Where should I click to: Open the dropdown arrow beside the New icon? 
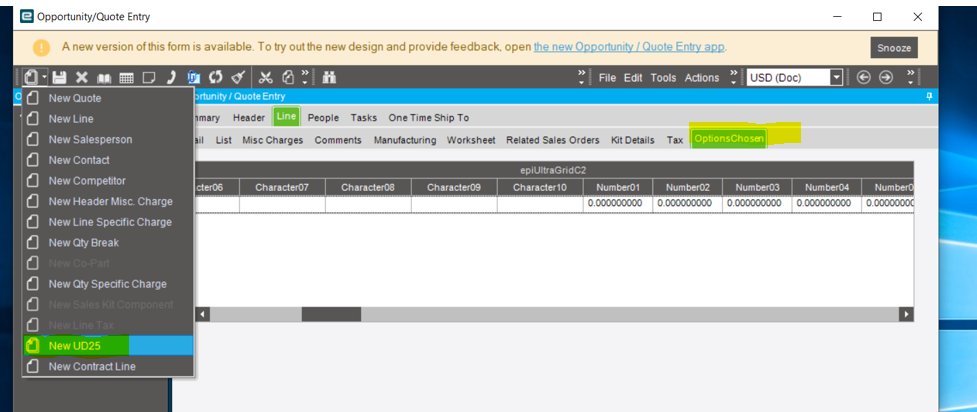point(45,78)
